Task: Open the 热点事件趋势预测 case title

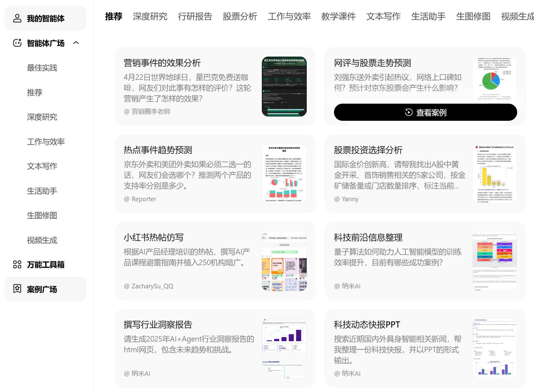Action: (x=158, y=150)
